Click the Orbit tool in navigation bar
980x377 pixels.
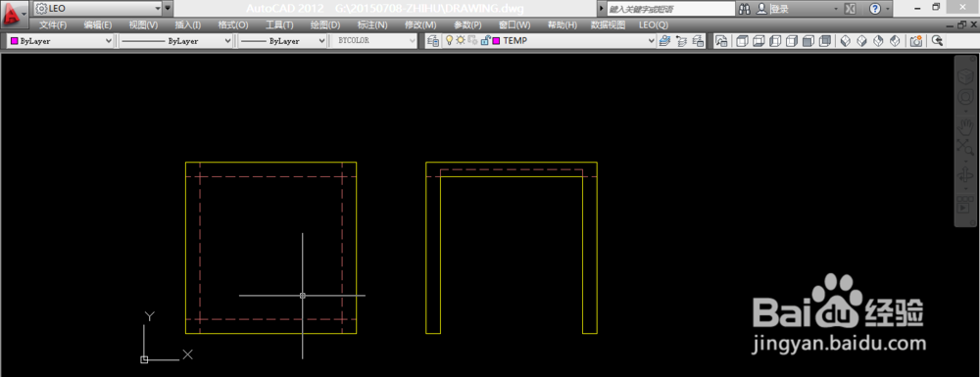[x=965, y=175]
